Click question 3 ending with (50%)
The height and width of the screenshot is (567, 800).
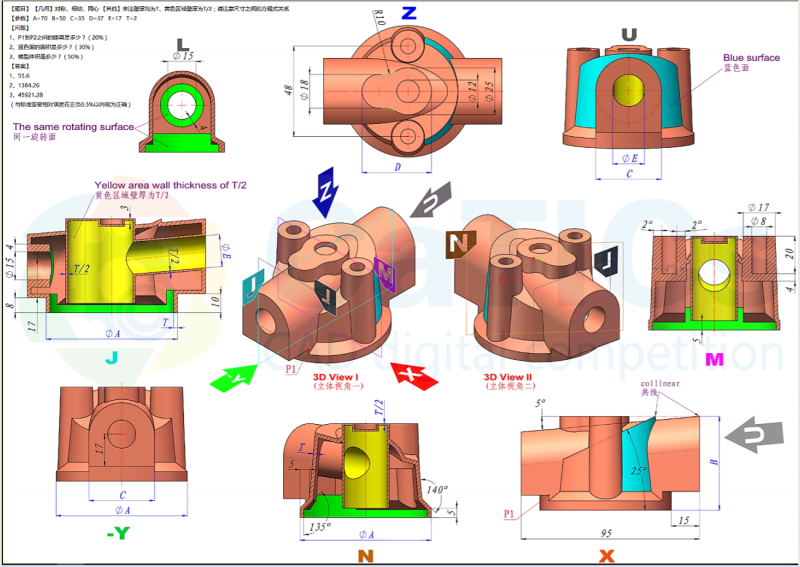click(46, 57)
